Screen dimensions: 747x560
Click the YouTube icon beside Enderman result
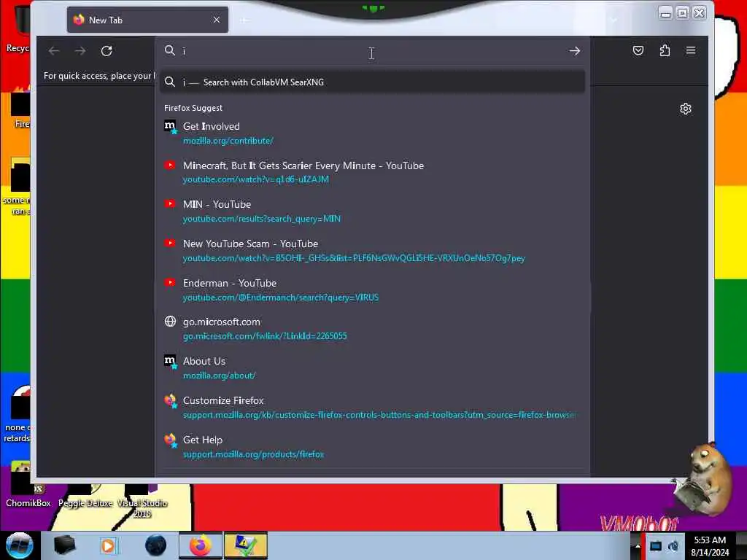170,282
